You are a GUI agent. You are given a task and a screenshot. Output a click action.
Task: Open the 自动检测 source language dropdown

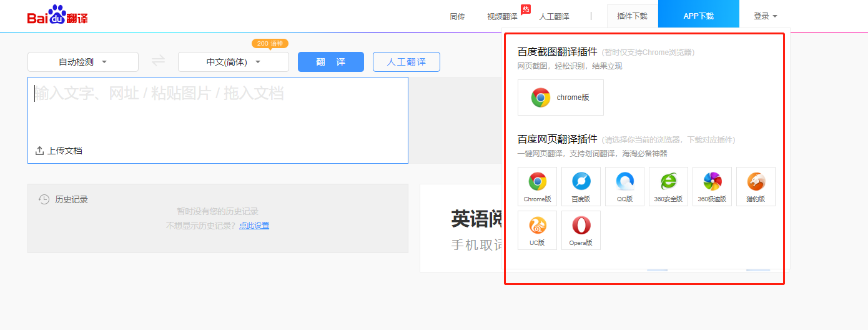(x=83, y=62)
